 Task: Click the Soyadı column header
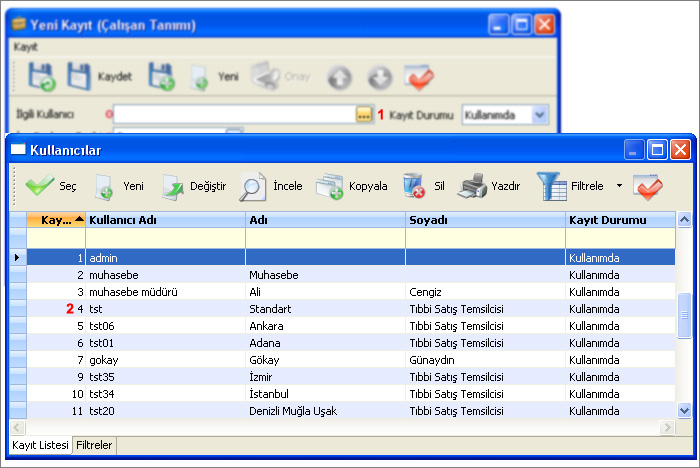[x=485, y=220]
